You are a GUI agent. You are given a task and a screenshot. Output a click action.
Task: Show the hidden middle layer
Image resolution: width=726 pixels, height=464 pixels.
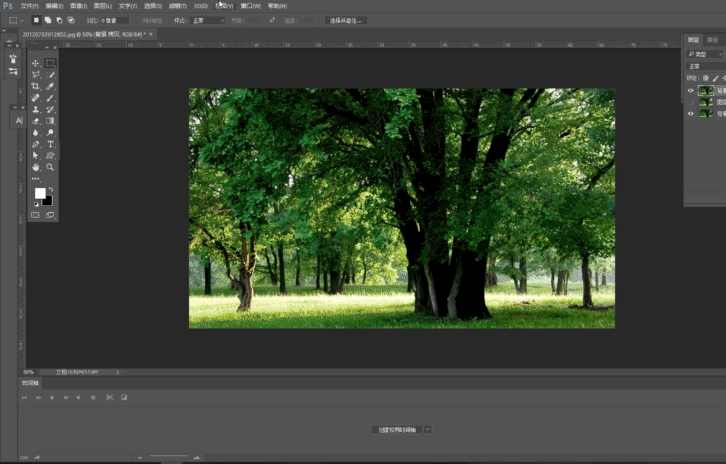(690, 102)
